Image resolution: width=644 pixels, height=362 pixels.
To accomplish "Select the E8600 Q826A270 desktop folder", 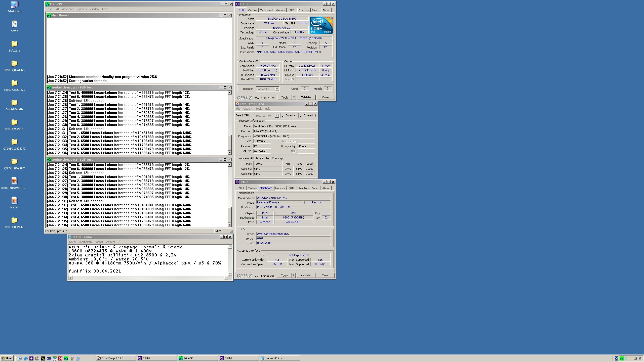I will [14, 85].
